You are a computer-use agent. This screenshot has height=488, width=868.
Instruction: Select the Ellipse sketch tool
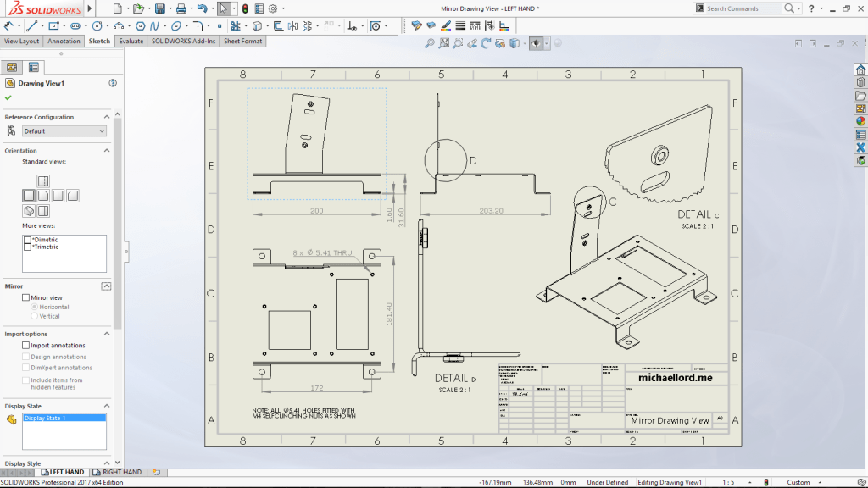tap(176, 25)
